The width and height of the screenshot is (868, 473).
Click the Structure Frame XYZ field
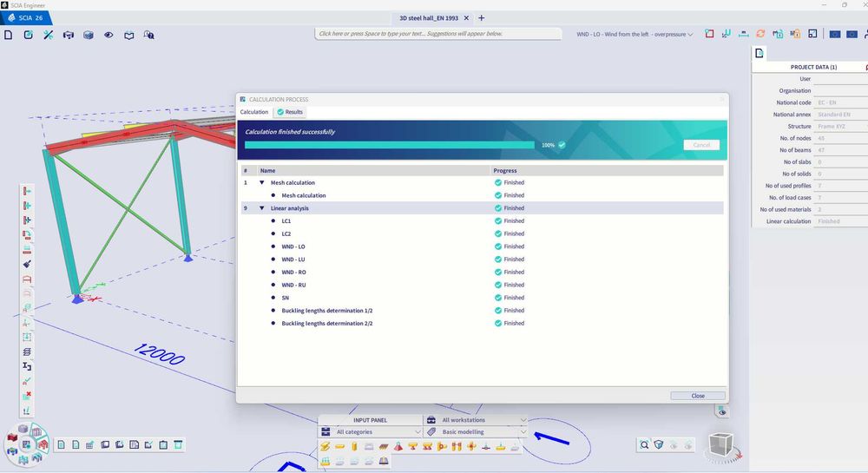tap(839, 126)
